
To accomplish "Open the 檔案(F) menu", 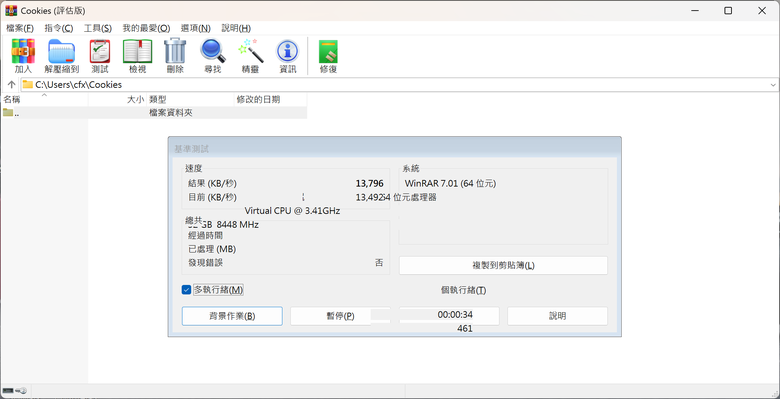I will pyautogui.click(x=20, y=28).
